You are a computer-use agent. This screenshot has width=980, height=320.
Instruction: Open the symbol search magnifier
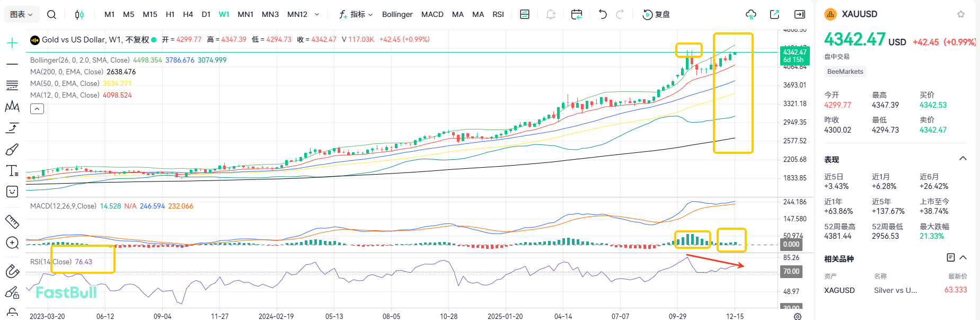pos(51,14)
